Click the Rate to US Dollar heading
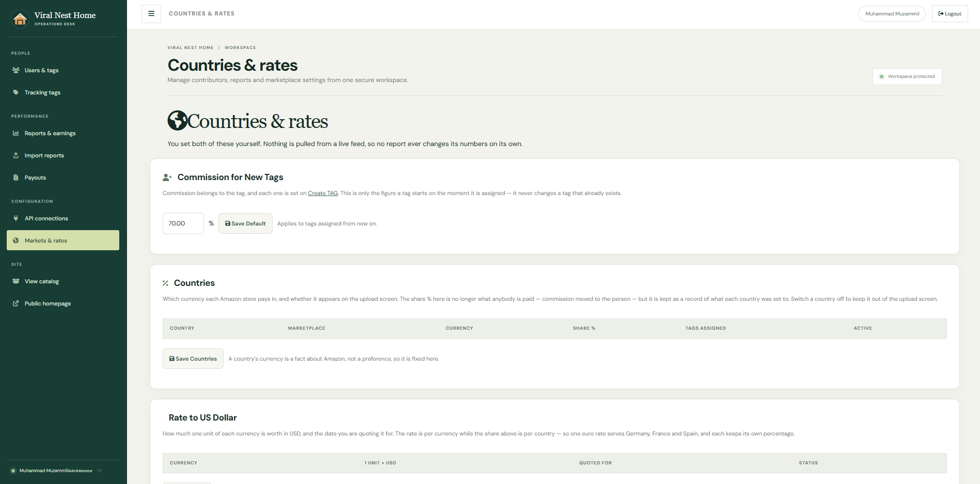 [202, 417]
